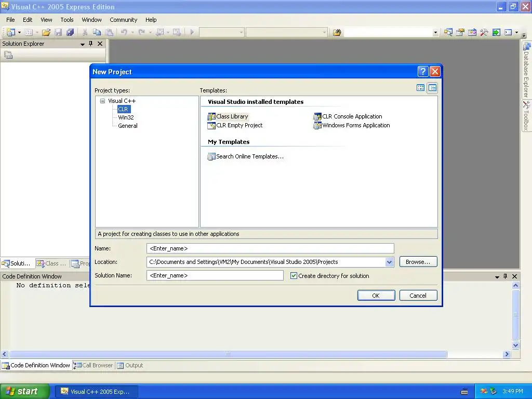Viewport: 532px width, 399px height.
Task: Open the Undo history dropdown arrow
Action: [x=132, y=32]
